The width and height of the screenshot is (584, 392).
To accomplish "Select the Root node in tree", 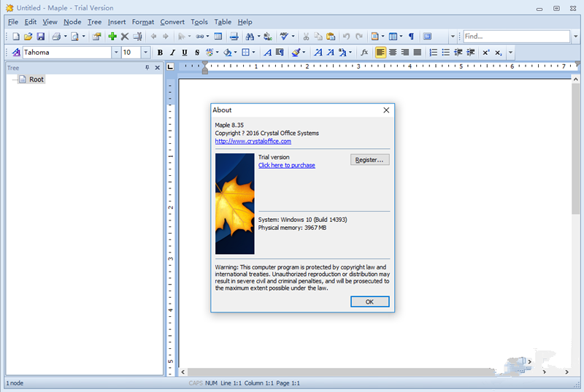I will pyautogui.click(x=36, y=80).
